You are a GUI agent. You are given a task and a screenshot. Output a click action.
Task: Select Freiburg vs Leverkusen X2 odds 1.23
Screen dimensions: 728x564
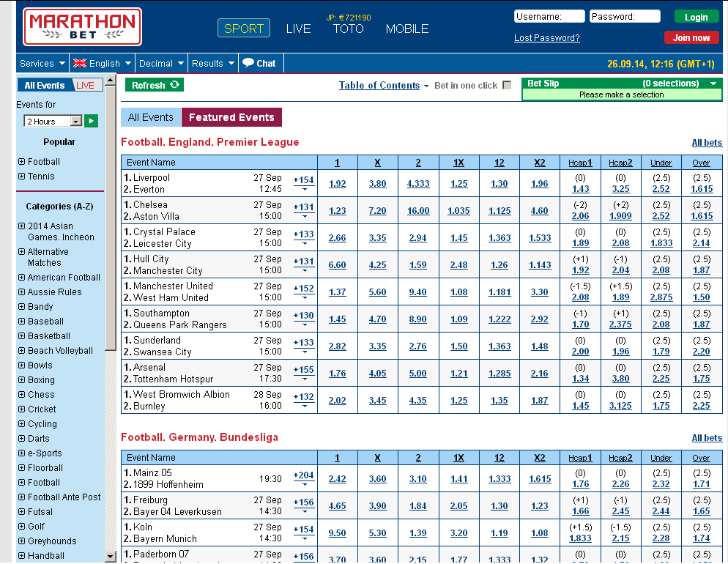[x=540, y=506]
